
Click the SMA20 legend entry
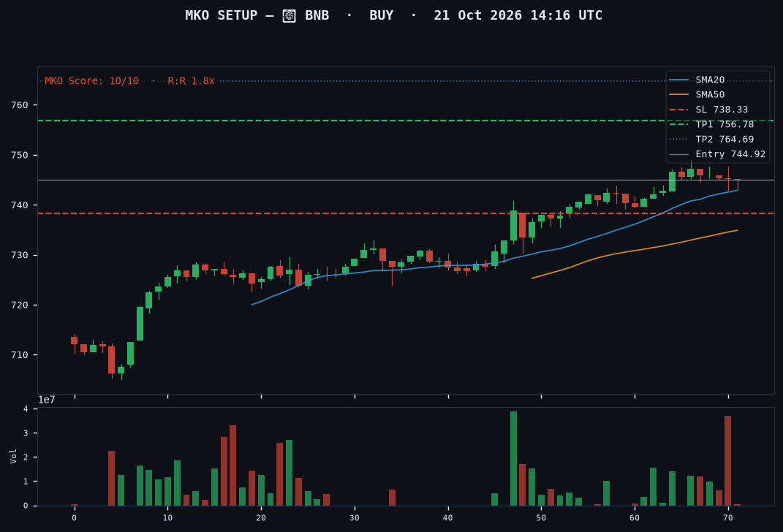(710, 80)
